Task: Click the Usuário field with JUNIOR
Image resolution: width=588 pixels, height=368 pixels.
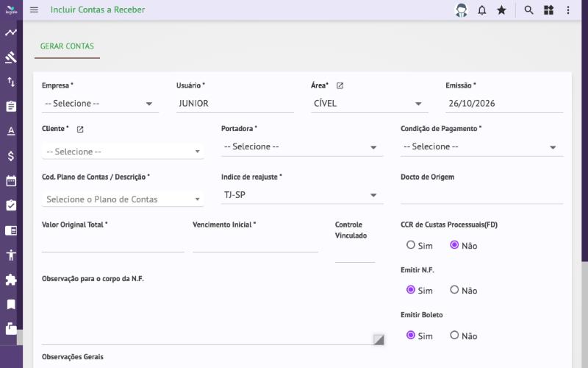Action: (234, 104)
